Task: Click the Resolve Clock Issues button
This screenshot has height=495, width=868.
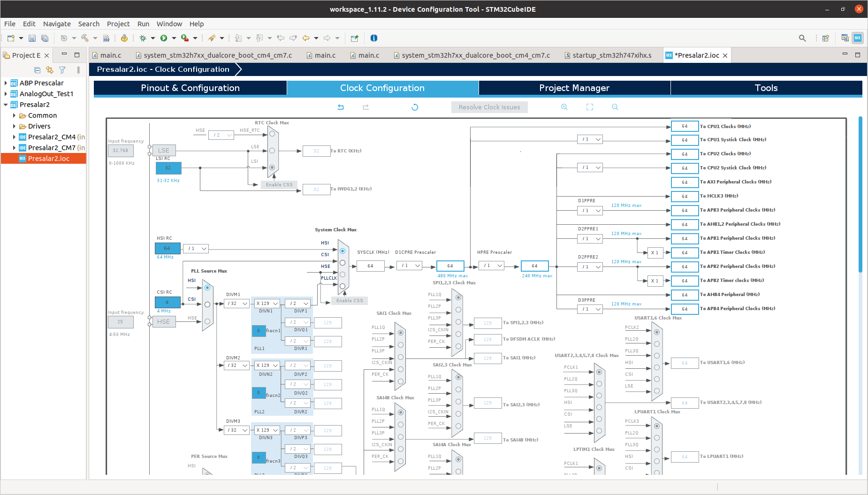Action: (489, 107)
